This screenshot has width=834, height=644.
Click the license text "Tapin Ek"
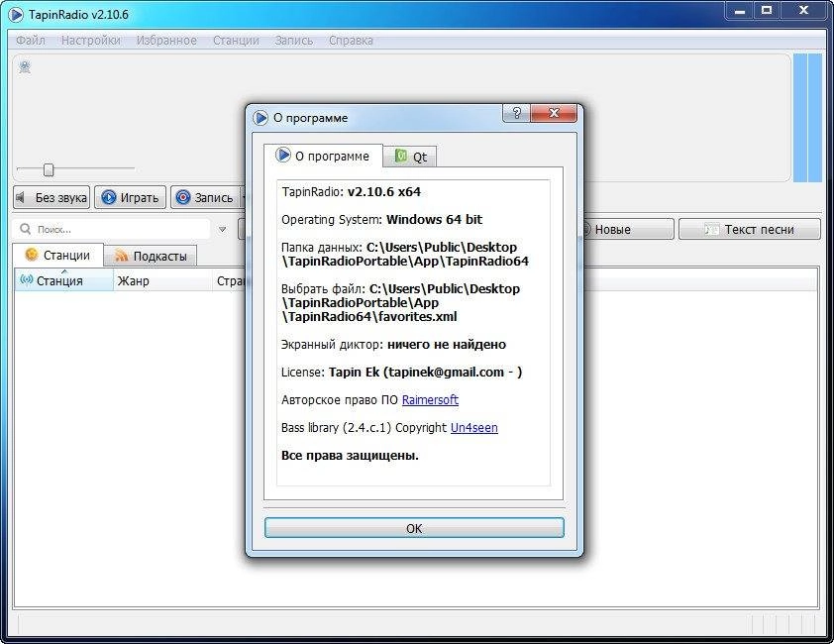click(354, 372)
